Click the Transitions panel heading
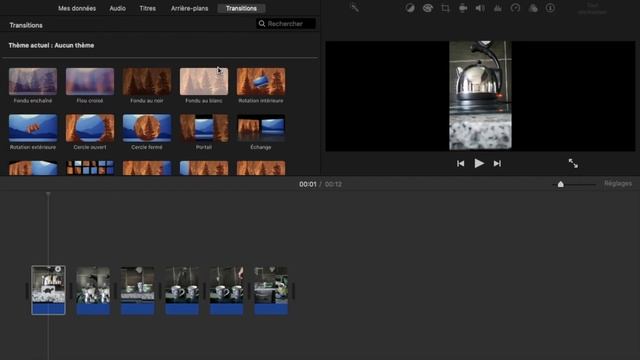This screenshot has height=360, width=640. 26,25
